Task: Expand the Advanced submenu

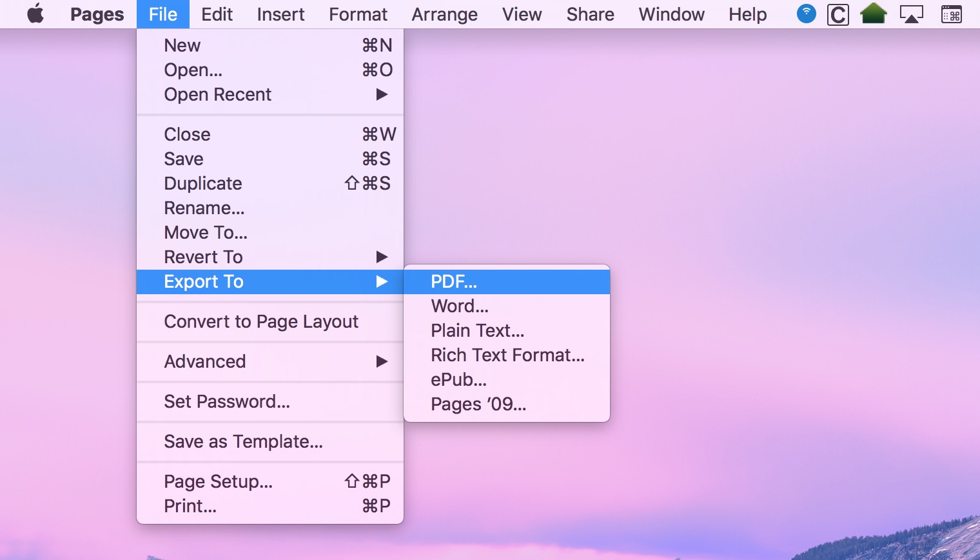Action: click(x=270, y=361)
